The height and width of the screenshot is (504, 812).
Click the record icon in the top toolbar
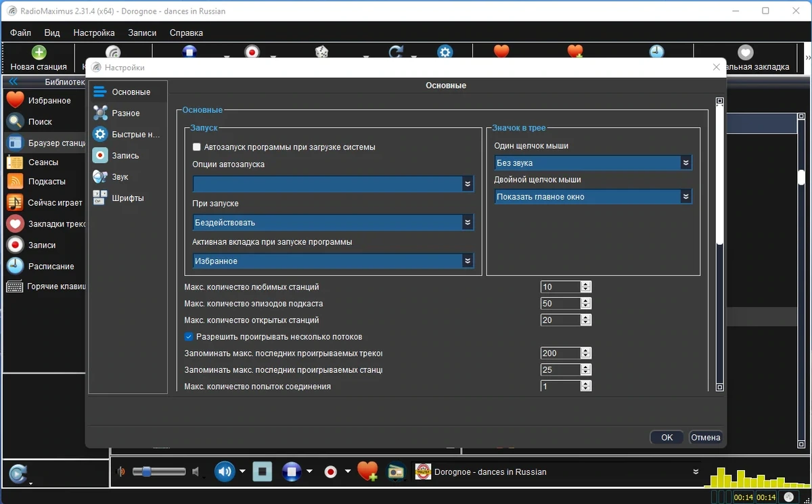[x=252, y=52]
